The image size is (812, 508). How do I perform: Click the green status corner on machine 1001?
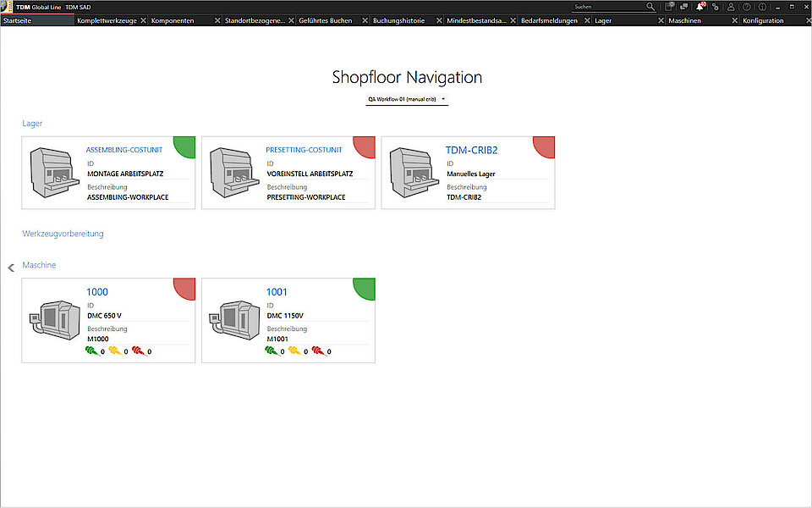[x=366, y=287]
